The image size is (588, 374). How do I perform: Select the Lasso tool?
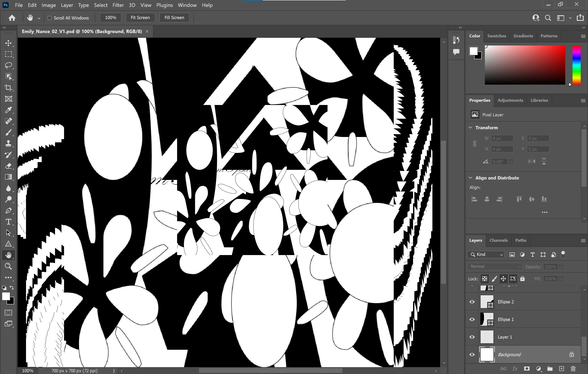[8, 65]
